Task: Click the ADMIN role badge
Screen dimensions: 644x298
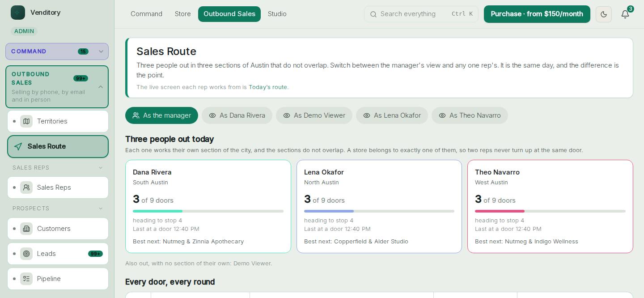Action: (x=24, y=31)
